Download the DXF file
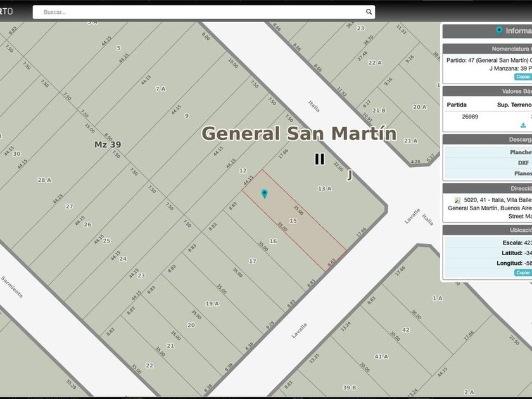The image size is (532, 399). (523, 163)
